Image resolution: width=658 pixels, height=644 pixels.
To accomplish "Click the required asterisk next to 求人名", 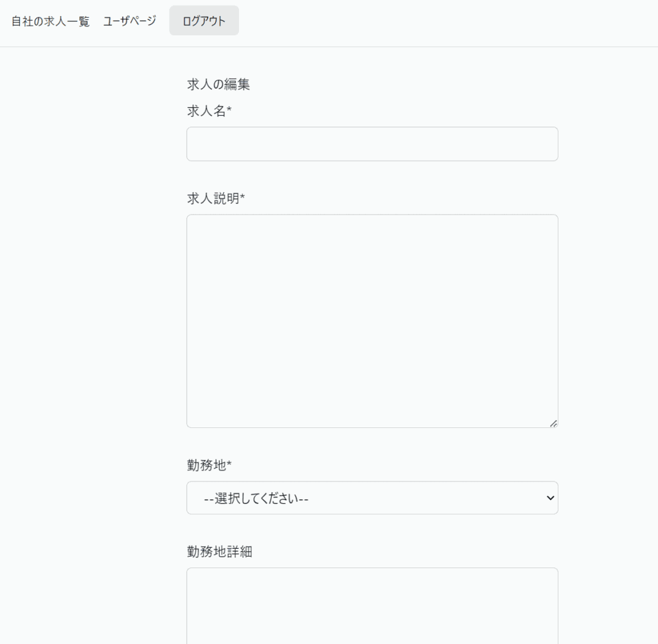I will [x=229, y=111].
